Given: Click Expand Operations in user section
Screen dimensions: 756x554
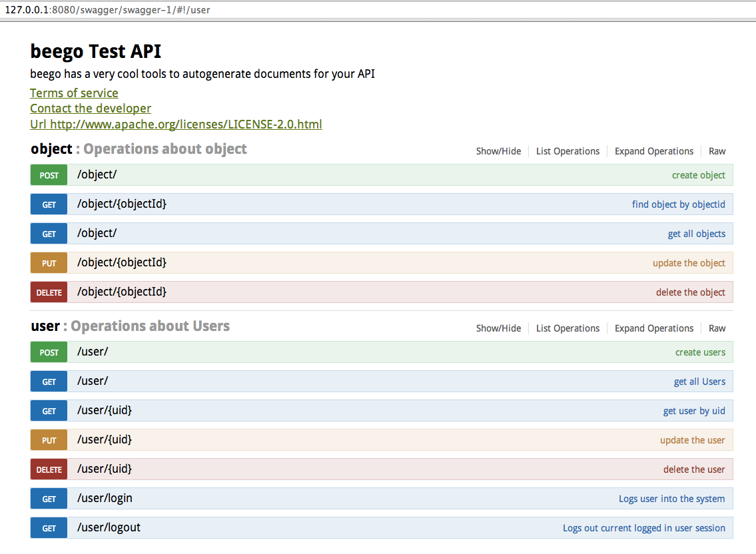Looking at the screenshot, I should tap(654, 328).
